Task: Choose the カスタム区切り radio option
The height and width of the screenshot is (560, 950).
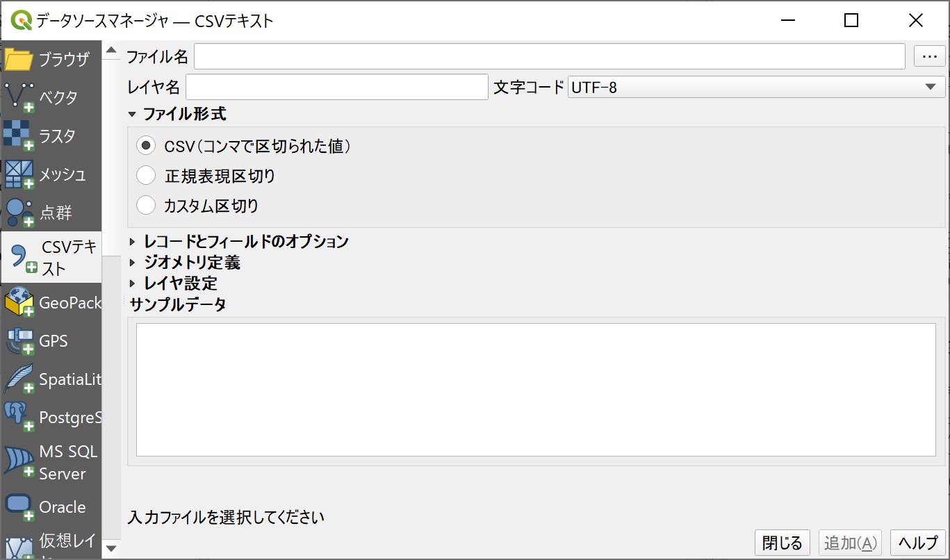Action: (x=146, y=206)
